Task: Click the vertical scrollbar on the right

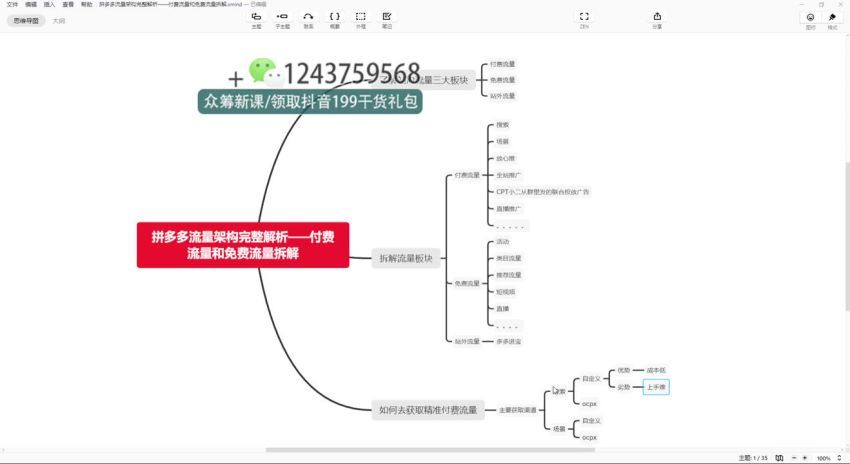Action: click(x=847, y=236)
